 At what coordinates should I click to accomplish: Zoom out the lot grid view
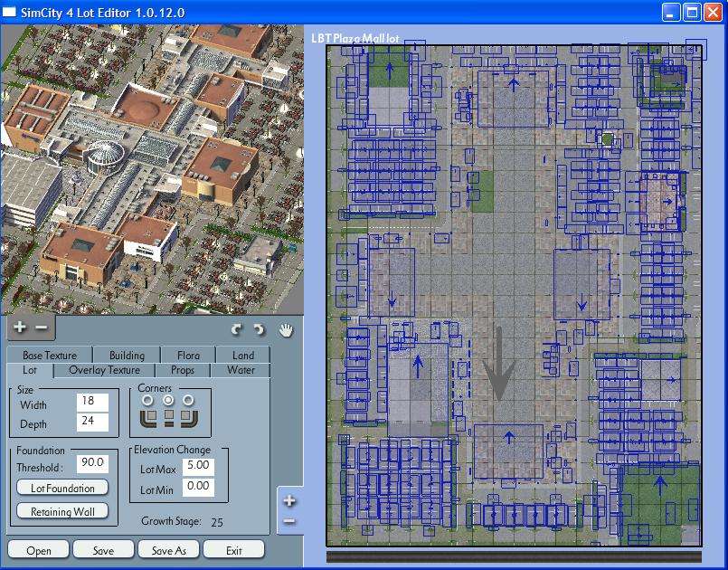pos(288,521)
